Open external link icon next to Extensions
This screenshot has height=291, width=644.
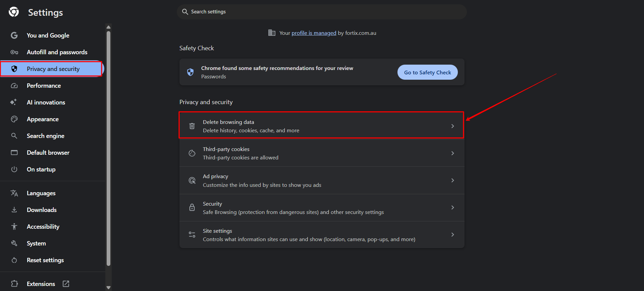point(66,284)
